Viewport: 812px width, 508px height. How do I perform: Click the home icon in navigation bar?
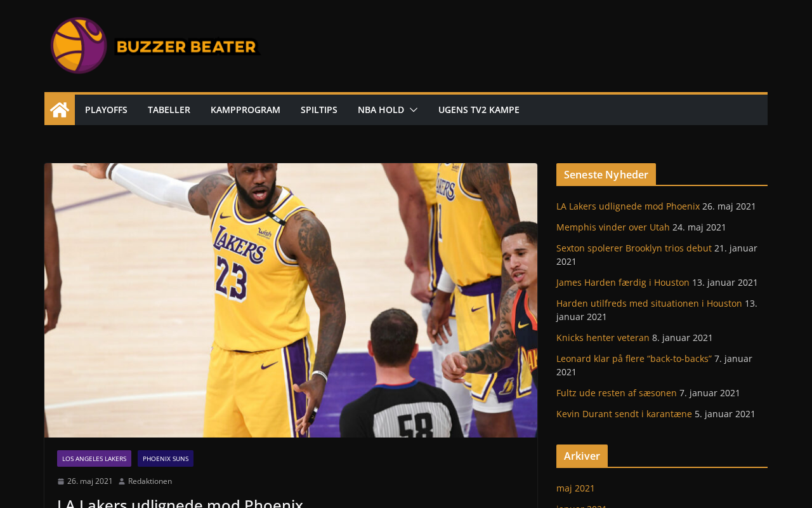(60, 110)
